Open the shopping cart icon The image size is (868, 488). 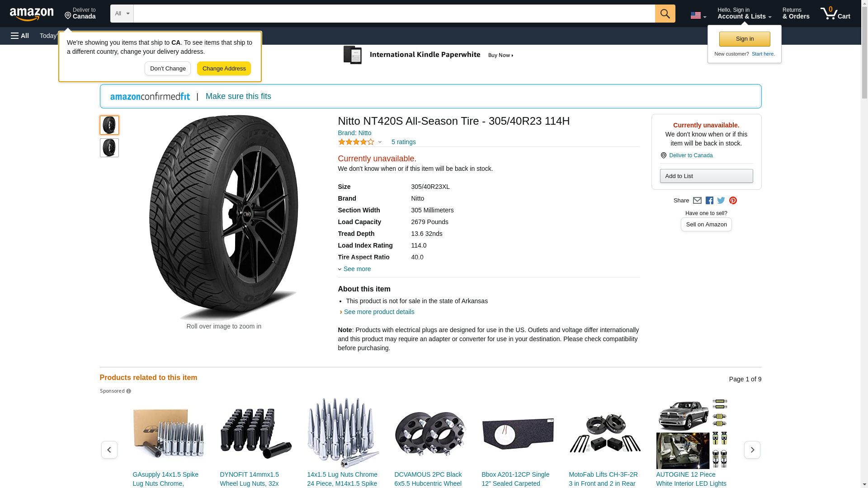[835, 14]
